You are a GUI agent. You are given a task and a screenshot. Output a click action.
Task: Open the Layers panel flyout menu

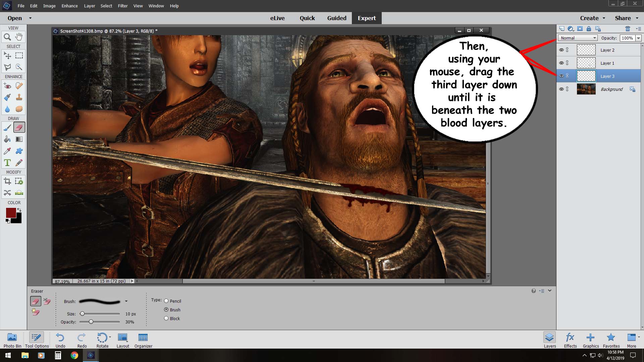[x=638, y=29]
